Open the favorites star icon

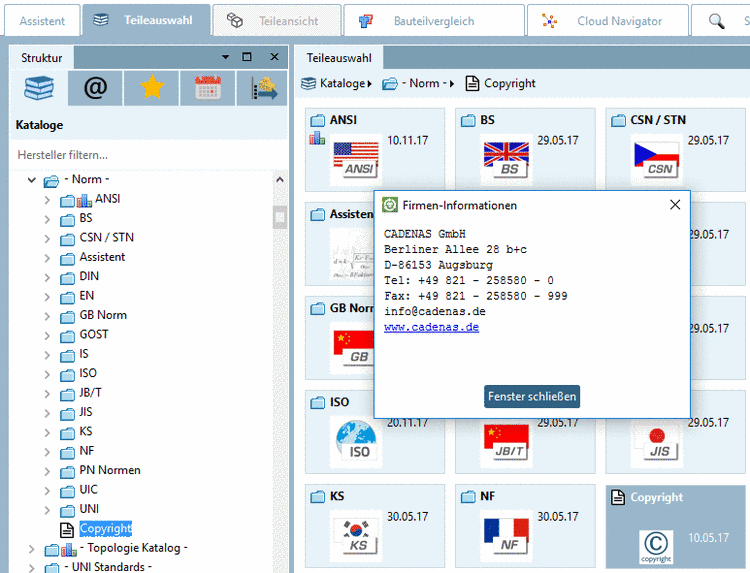[152, 87]
